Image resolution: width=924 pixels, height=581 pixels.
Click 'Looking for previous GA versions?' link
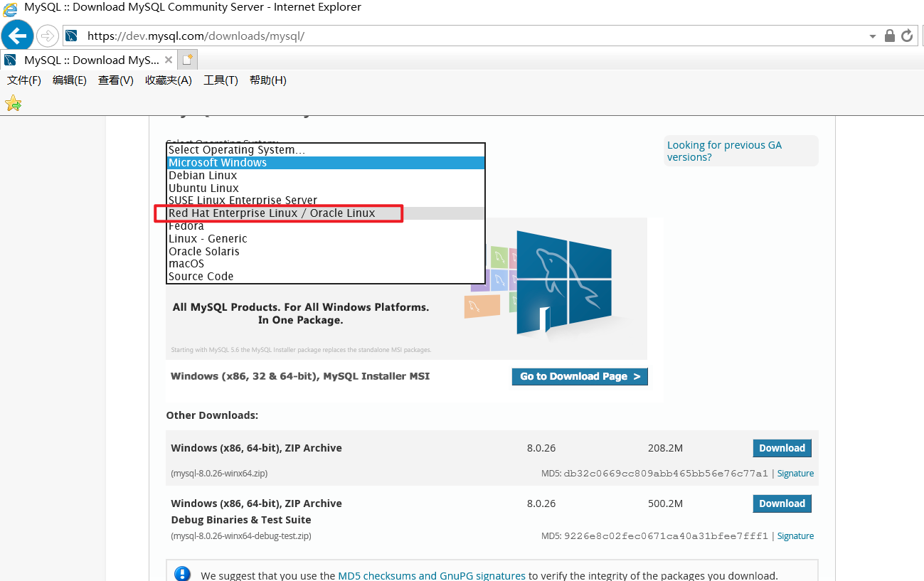click(x=724, y=151)
